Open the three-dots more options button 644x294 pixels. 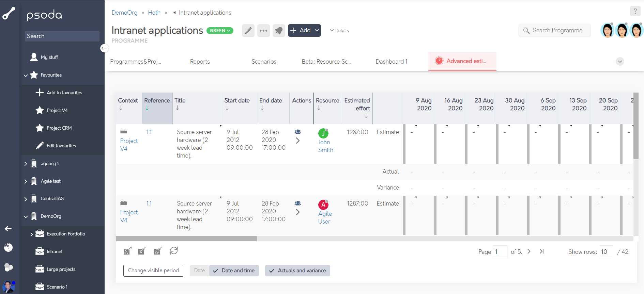(263, 31)
